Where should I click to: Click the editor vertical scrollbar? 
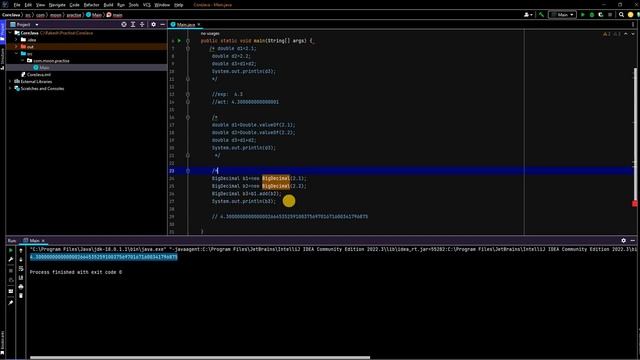(635, 135)
